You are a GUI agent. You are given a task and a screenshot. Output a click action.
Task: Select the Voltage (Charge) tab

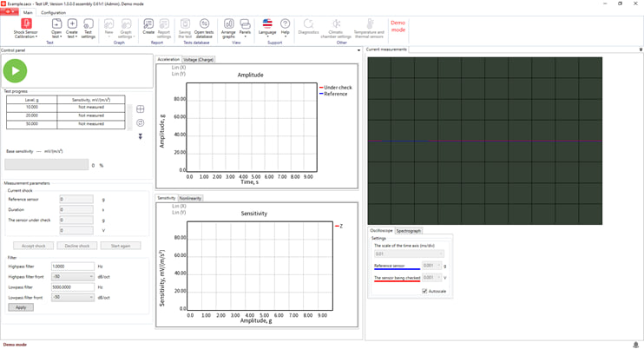(199, 60)
